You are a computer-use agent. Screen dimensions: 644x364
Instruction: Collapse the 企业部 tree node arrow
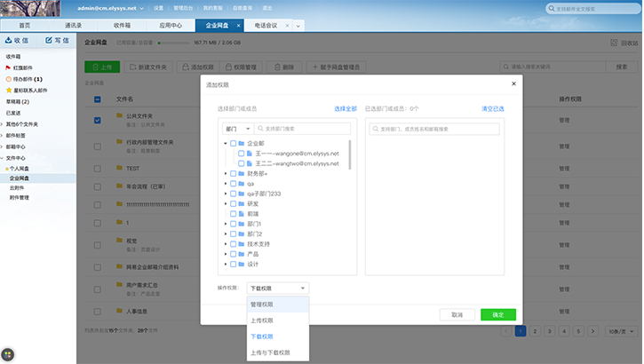(226, 143)
